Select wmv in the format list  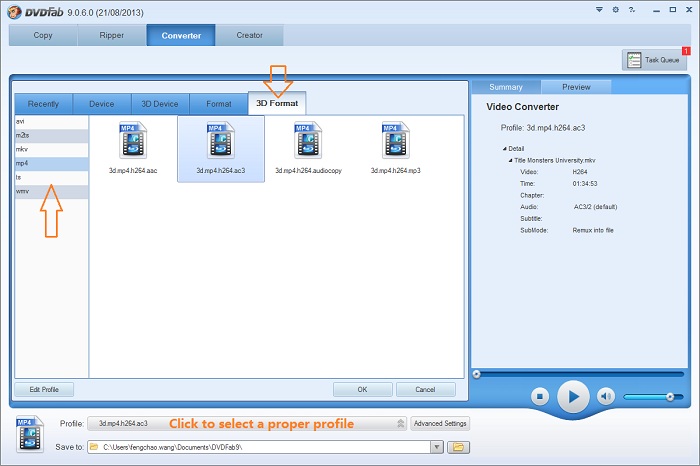51,191
